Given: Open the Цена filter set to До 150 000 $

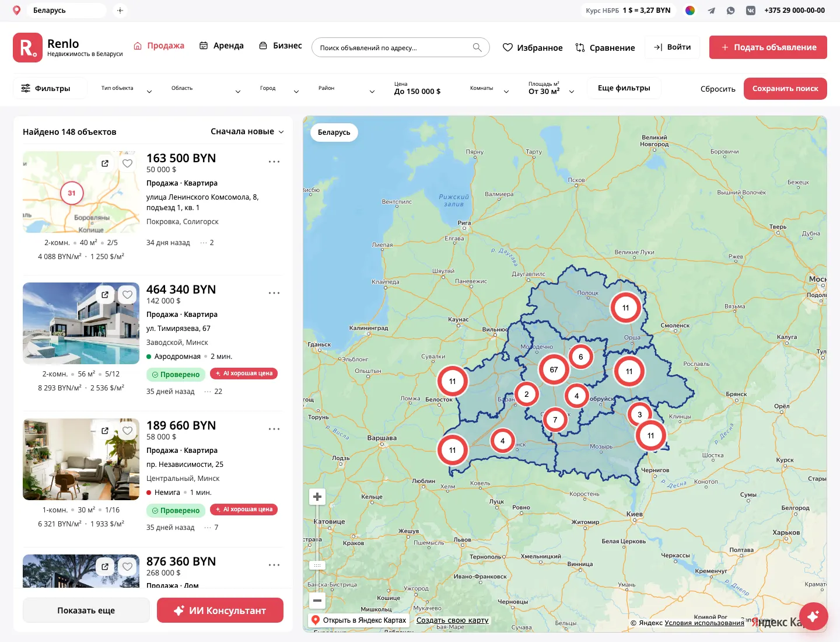Looking at the screenshot, I should coord(418,88).
